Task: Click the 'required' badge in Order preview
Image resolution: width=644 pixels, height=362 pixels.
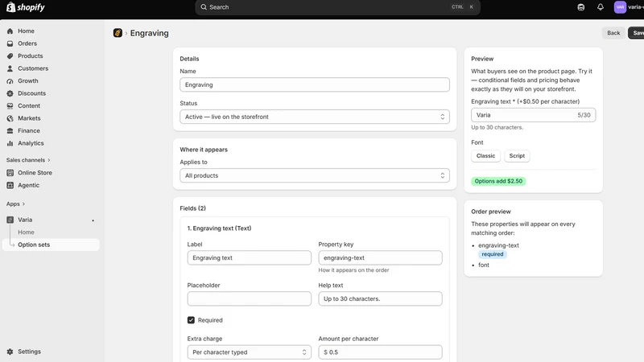Action: (x=493, y=254)
